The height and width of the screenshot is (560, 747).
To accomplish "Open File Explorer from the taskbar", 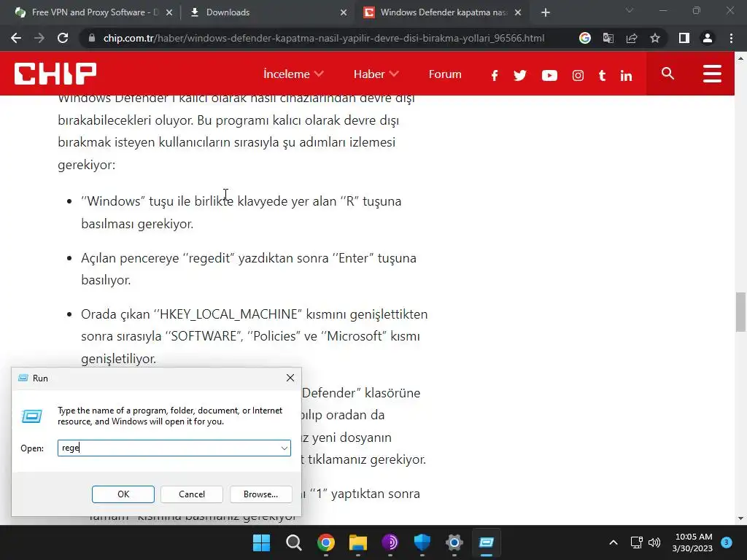I will coord(357,542).
